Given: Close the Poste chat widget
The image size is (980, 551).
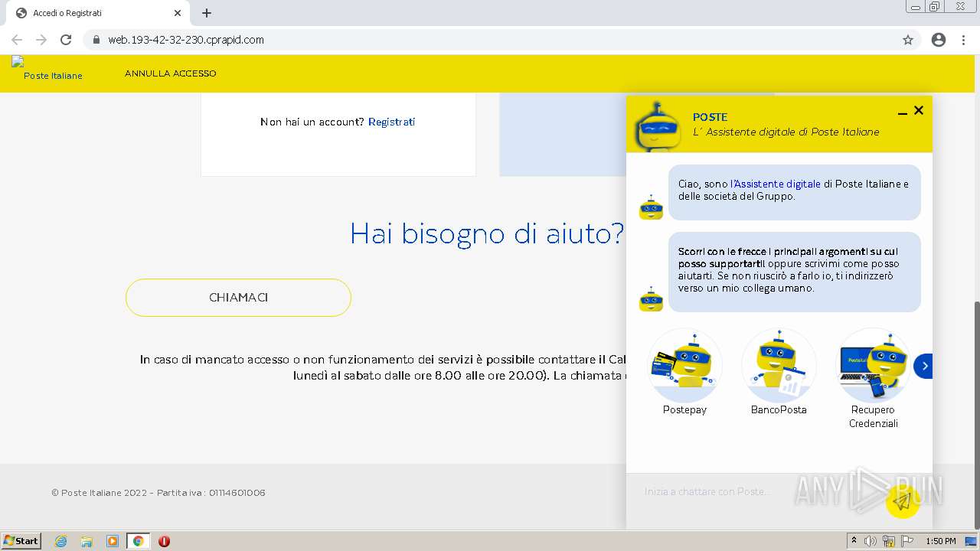Looking at the screenshot, I should click(x=919, y=110).
